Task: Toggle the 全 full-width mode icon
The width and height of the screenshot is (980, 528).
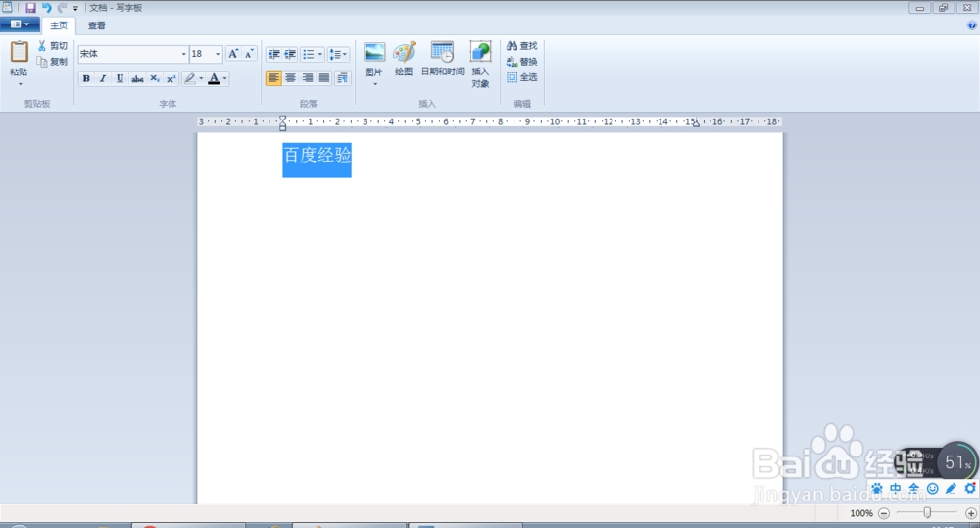Action: tap(913, 489)
